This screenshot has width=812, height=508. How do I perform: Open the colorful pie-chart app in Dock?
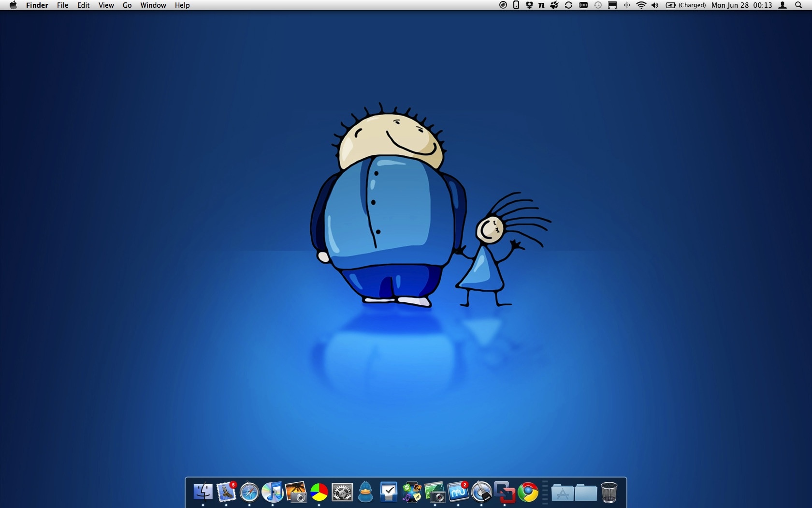[x=319, y=493]
